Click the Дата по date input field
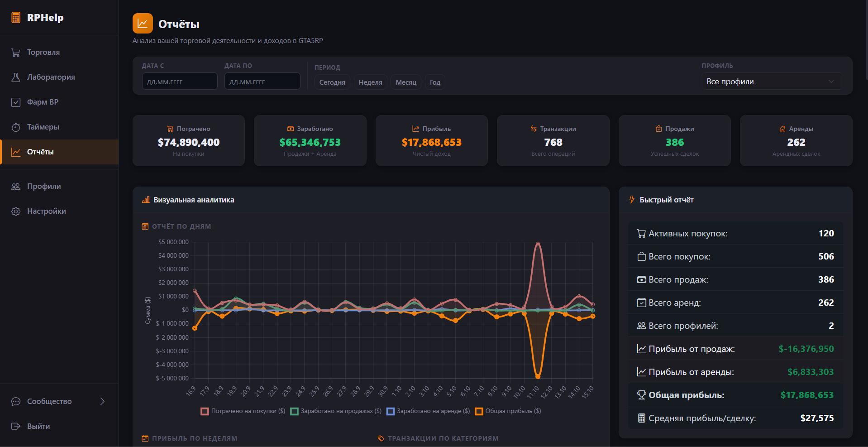Image resolution: width=868 pixels, height=447 pixels. click(262, 82)
